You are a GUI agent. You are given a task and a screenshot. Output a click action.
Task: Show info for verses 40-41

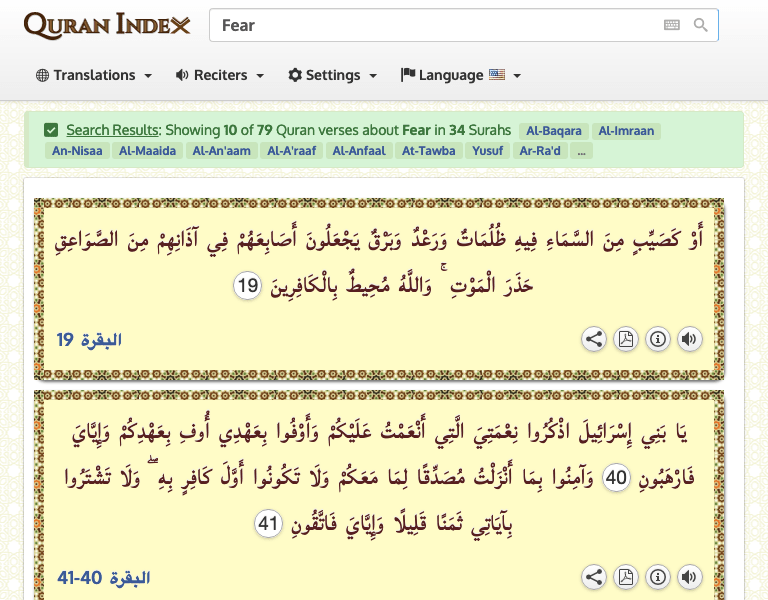coord(658,577)
